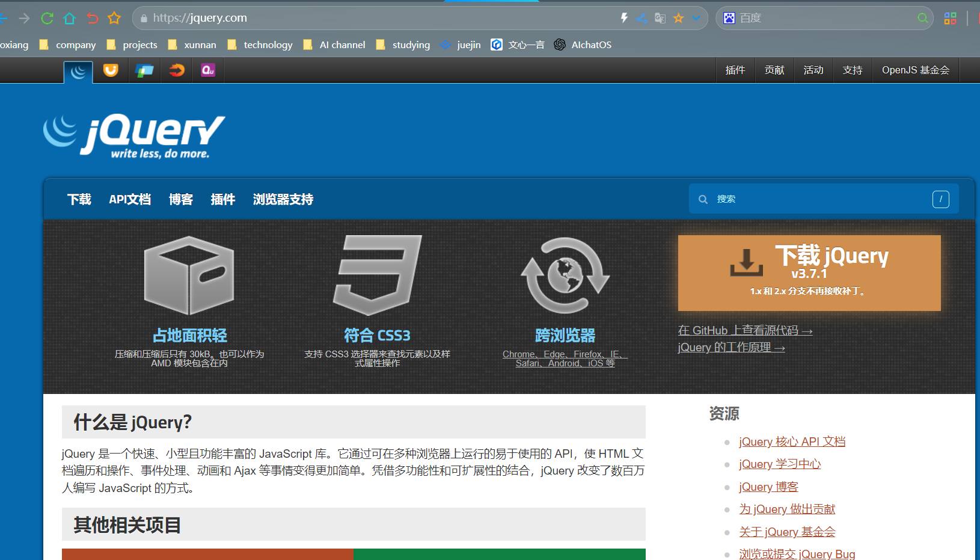The image size is (980, 560).
Task: Click the 下载 jQuery v3.7.1 button
Action: [809, 273]
